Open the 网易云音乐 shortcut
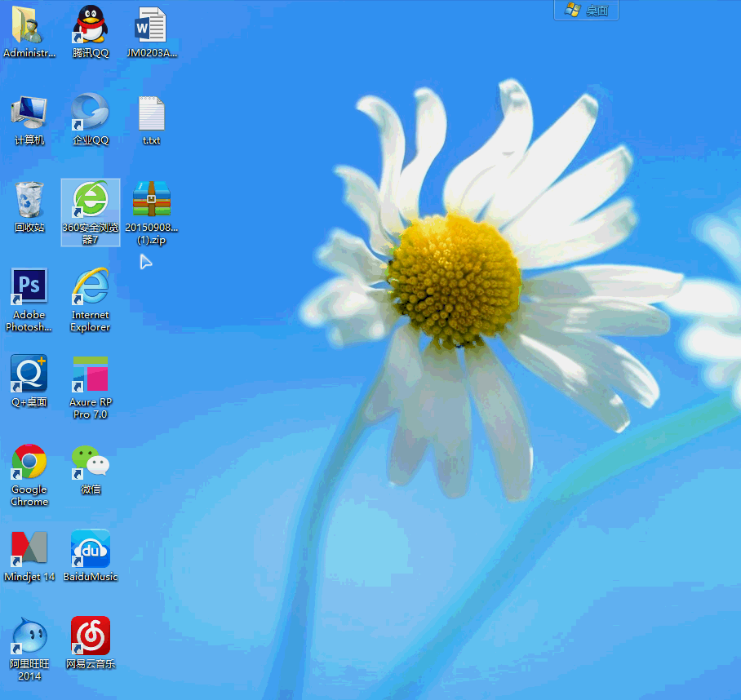The image size is (741, 700). click(x=91, y=643)
